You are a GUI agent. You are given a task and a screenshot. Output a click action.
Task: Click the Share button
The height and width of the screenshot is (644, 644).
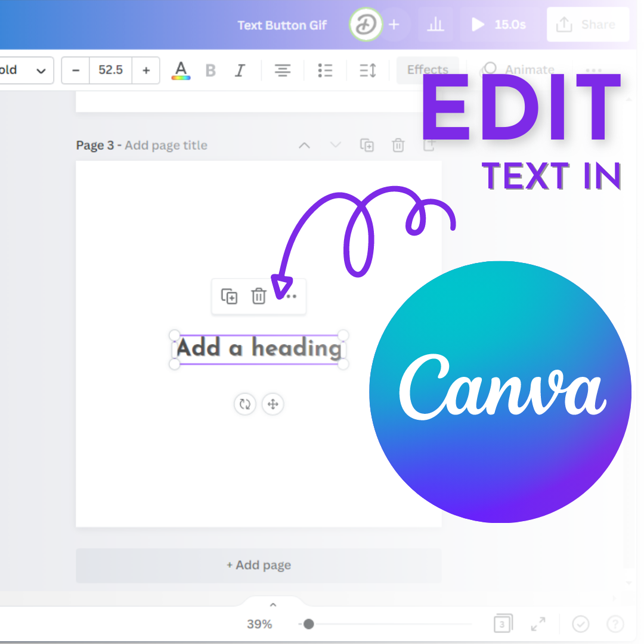coord(587,24)
